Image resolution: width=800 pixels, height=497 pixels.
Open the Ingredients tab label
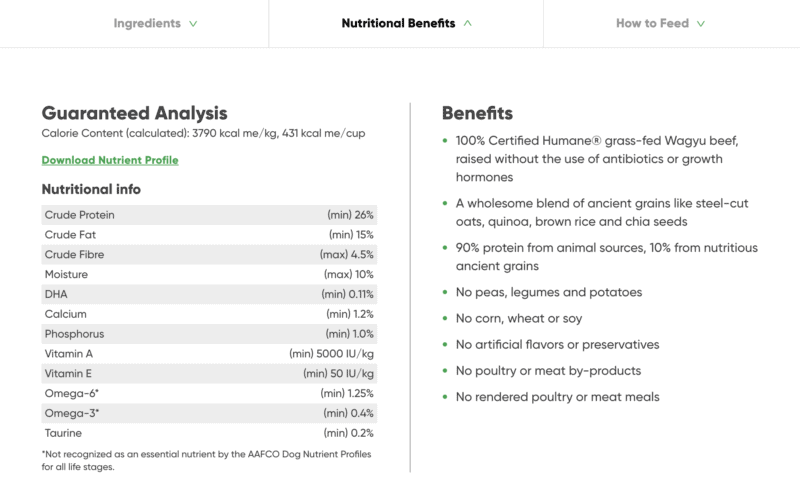(x=147, y=23)
